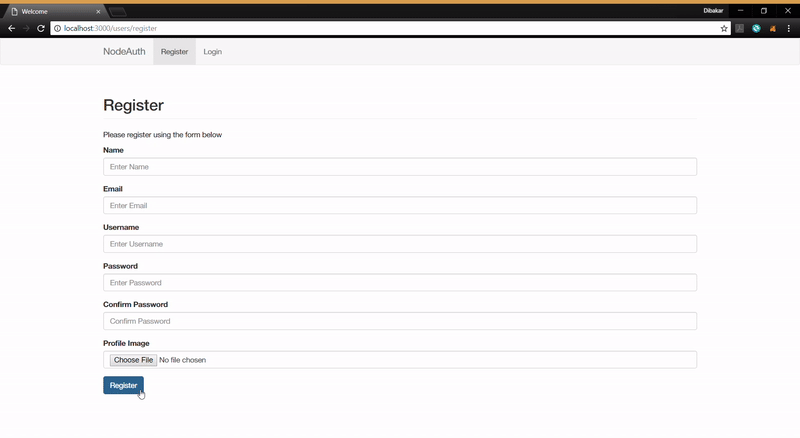Click the Confirm Password input field
Screen dimensions: 800x438
click(400, 321)
